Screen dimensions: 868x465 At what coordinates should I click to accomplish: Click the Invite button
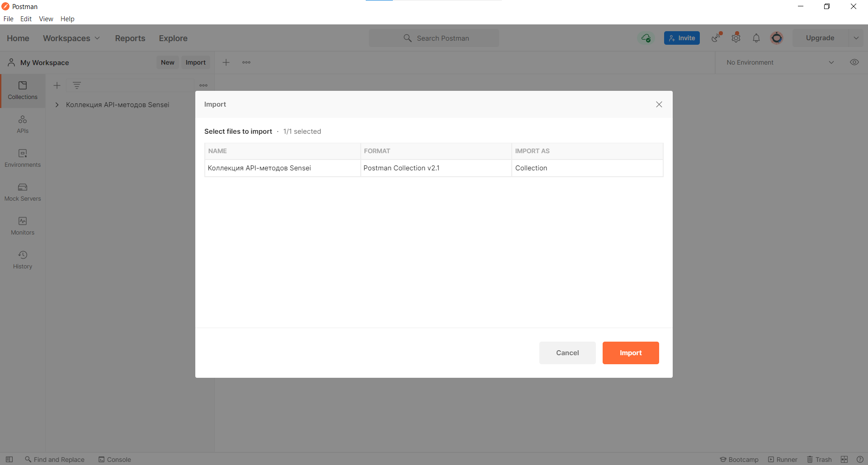(x=682, y=38)
